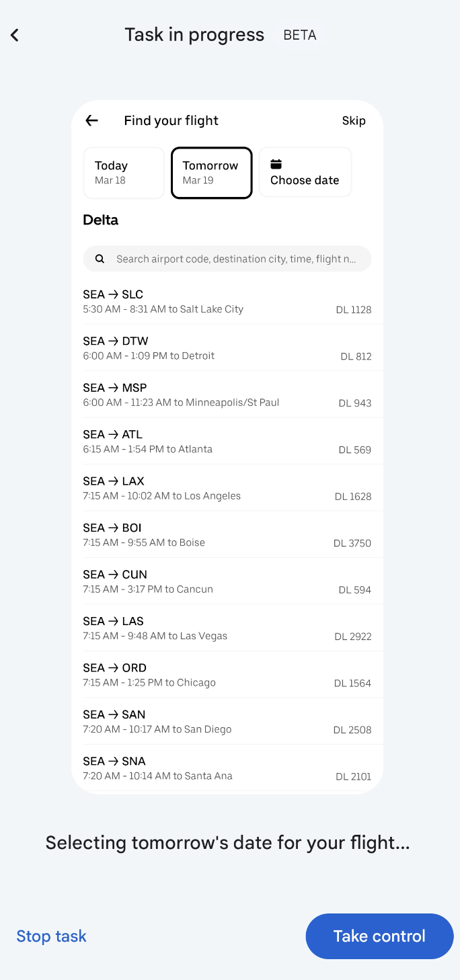The image size is (460, 980).
Task: Tap the SEA to BOI Boise flight
Action: point(227,535)
